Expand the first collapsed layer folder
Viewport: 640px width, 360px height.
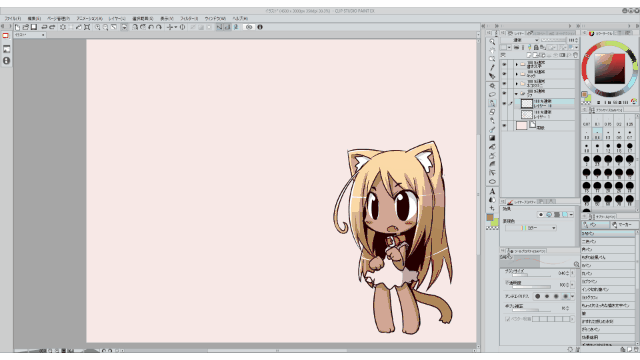tap(516, 64)
